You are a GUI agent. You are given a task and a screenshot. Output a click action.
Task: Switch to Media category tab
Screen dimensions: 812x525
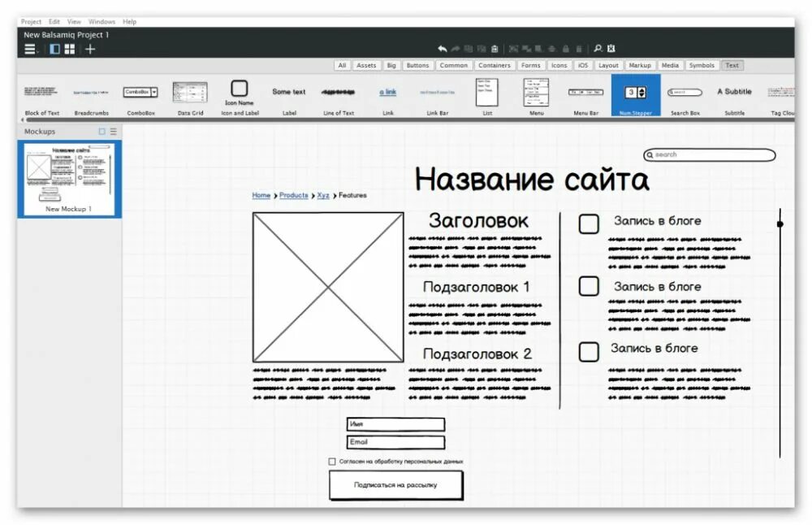[x=670, y=65]
